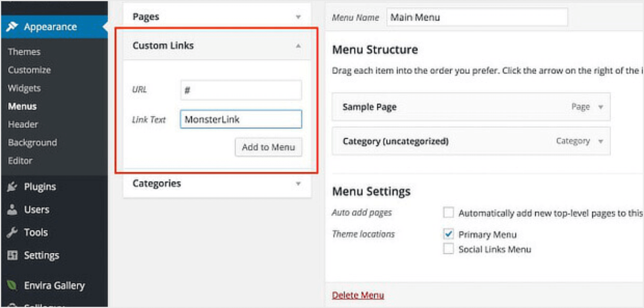Click the Custom Links panel title

pos(163,46)
